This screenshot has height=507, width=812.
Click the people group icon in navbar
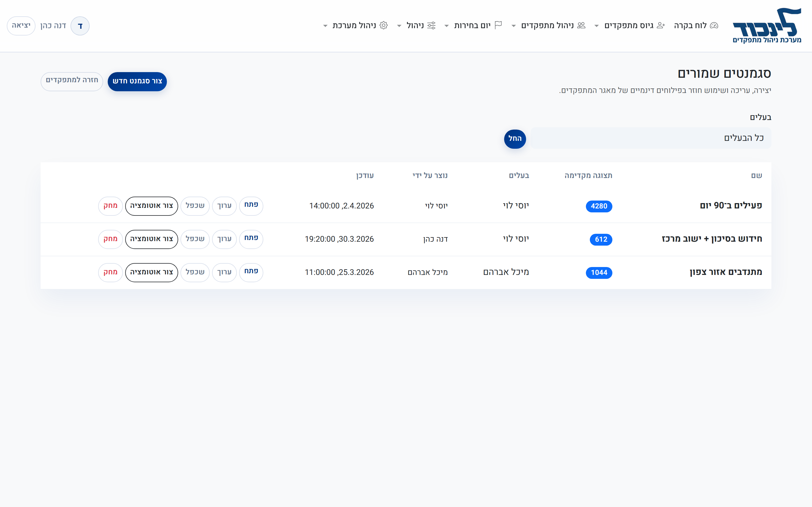(581, 25)
